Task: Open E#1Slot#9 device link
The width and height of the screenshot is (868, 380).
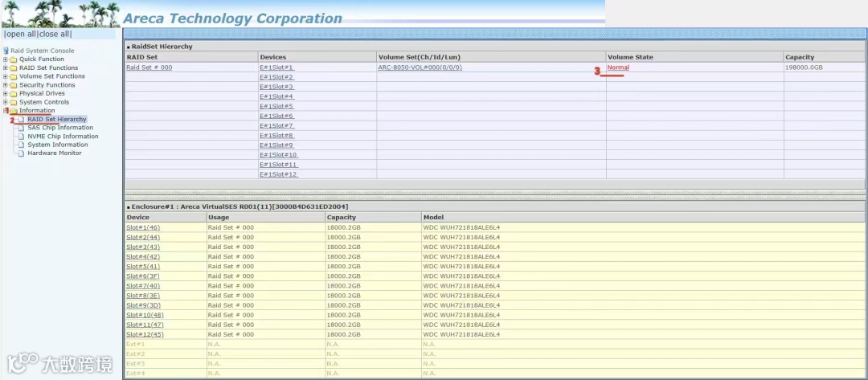Action: click(x=276, y=145)
